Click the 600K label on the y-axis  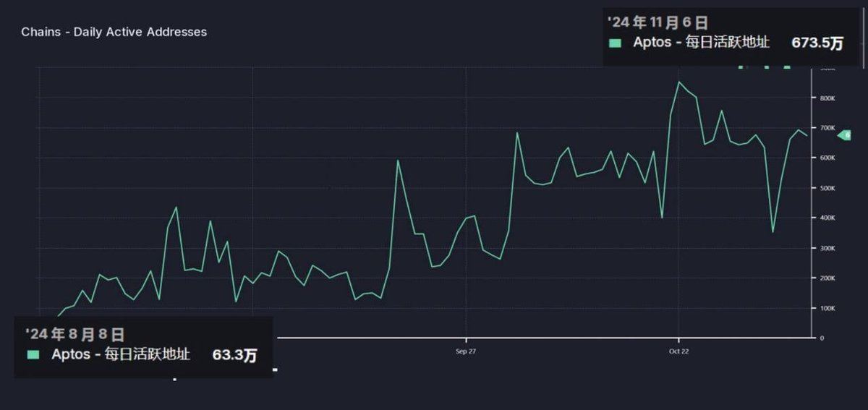(827, 158)
